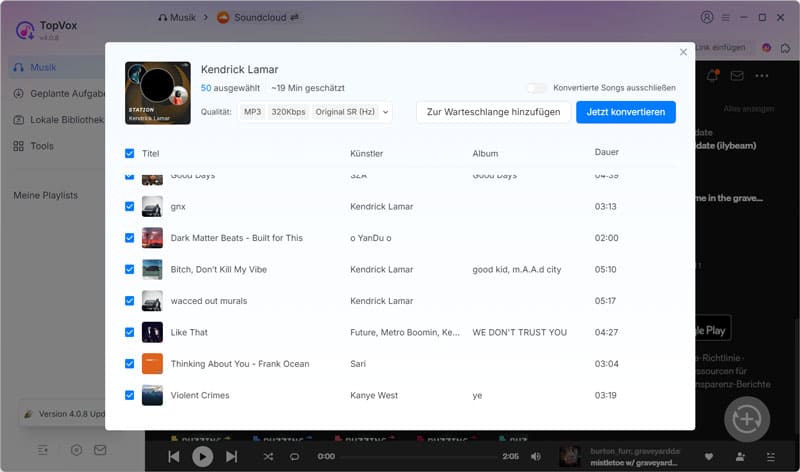Click the task list icon at sidebar bottom
This screenshot has height=472, width=800.
point(43,450)
